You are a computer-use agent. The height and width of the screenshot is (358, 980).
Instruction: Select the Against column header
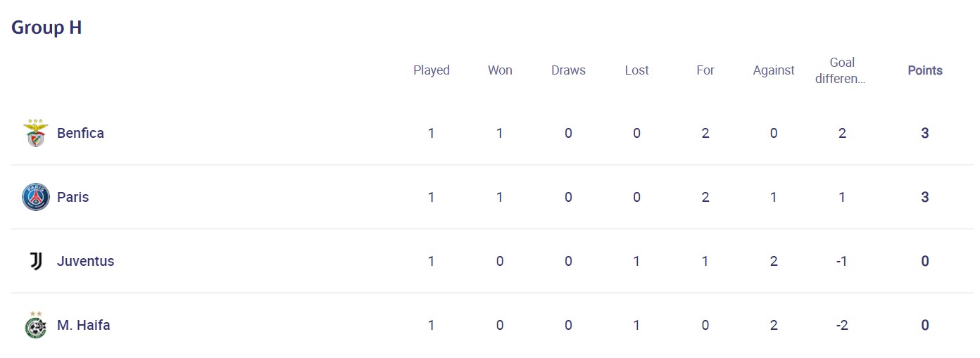pos(773,70)
